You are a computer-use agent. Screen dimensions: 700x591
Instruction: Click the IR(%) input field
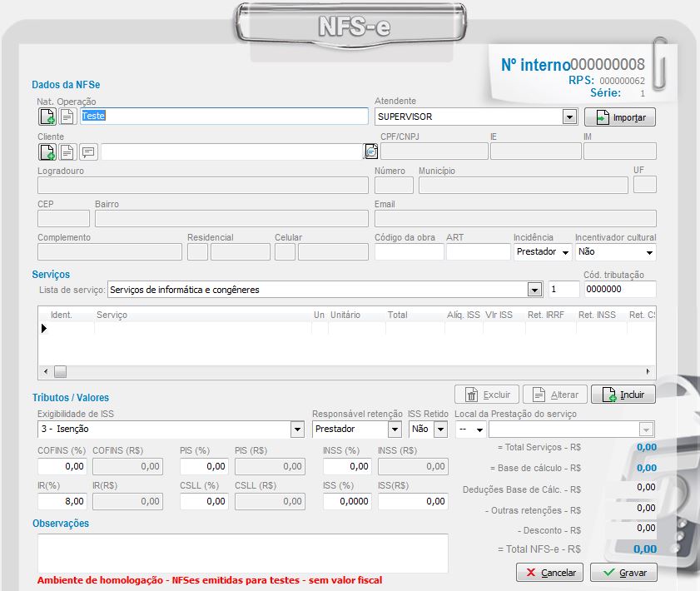coord(62,501)
